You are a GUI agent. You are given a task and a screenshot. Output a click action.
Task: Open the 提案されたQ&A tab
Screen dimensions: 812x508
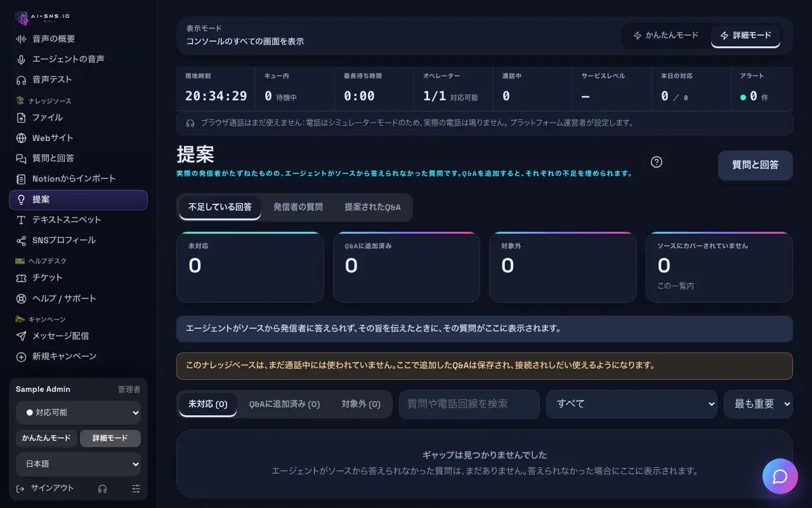click(x=373, y=207)
